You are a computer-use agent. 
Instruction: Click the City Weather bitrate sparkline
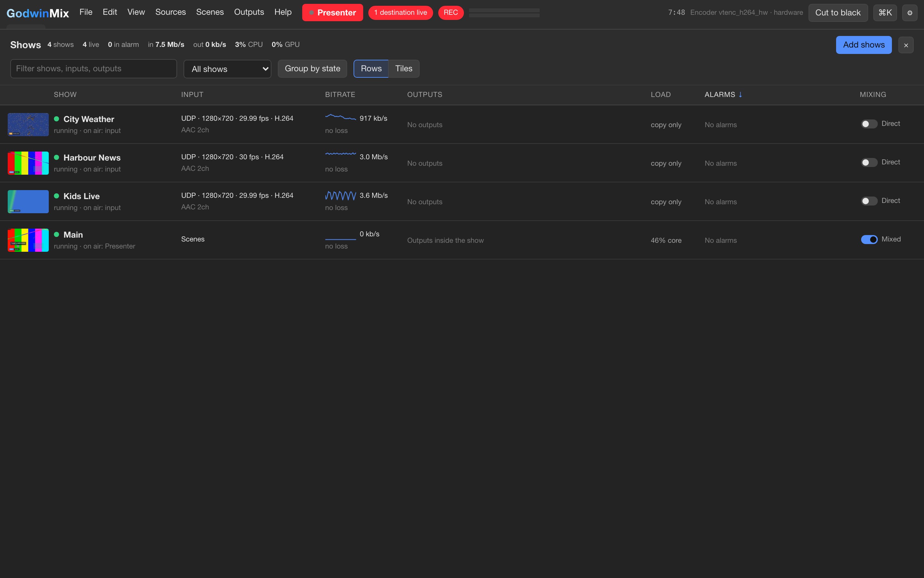point(341,117)
